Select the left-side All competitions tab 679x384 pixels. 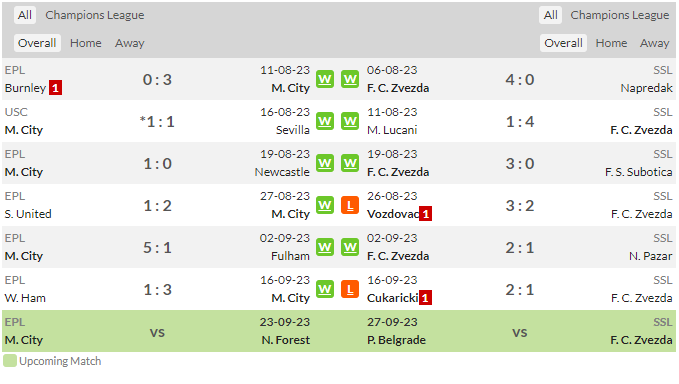(25, 15)
